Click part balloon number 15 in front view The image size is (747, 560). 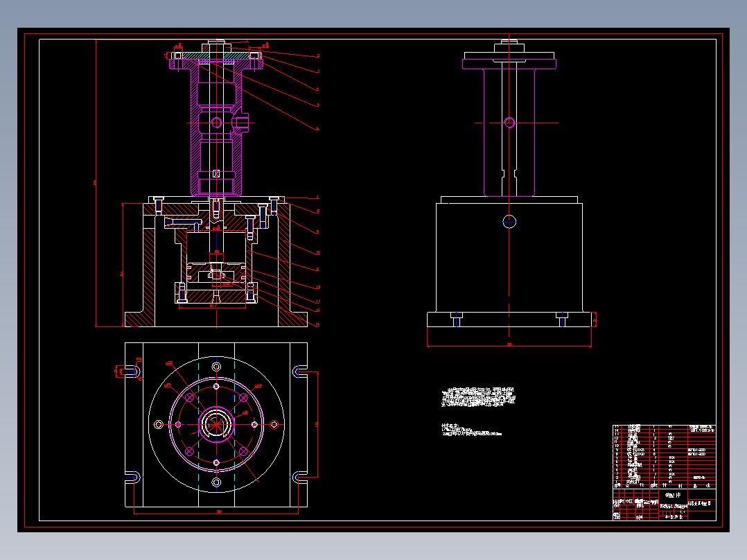[x=318, y=325]
